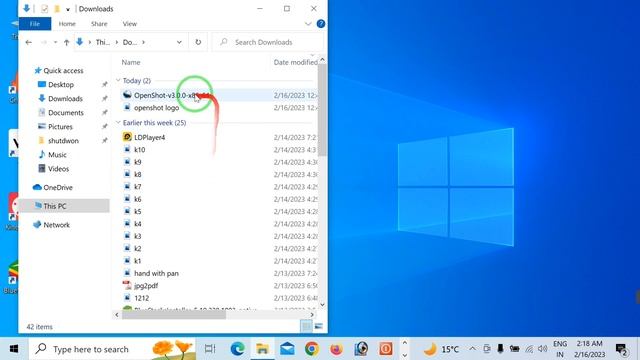Refresh the Downloads folder

point(198,42)
